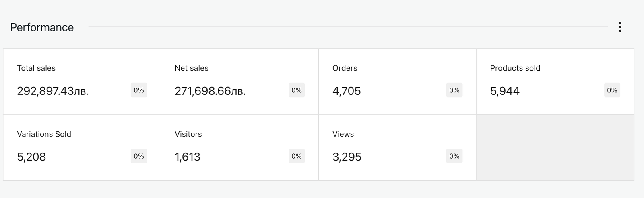The height and width of the screenshot is (198, 644).
Task: Open the Visitors report card
Action: [x=188, y=134]
